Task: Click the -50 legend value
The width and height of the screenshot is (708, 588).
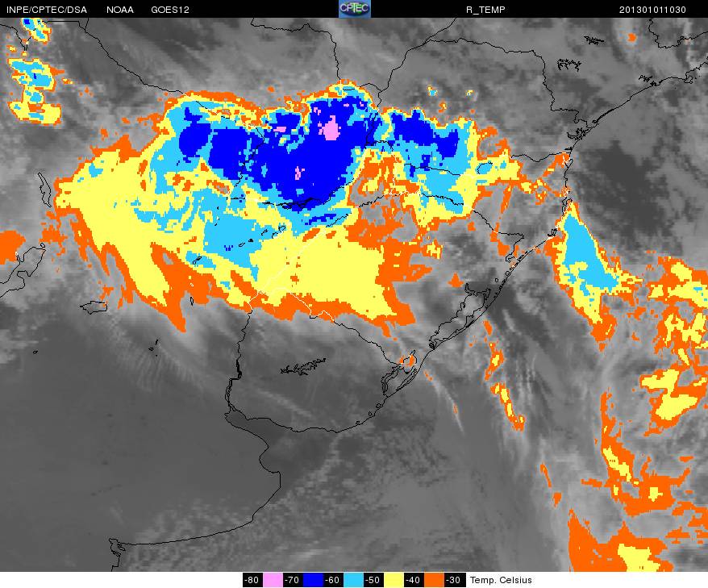Action: point(373,580)
